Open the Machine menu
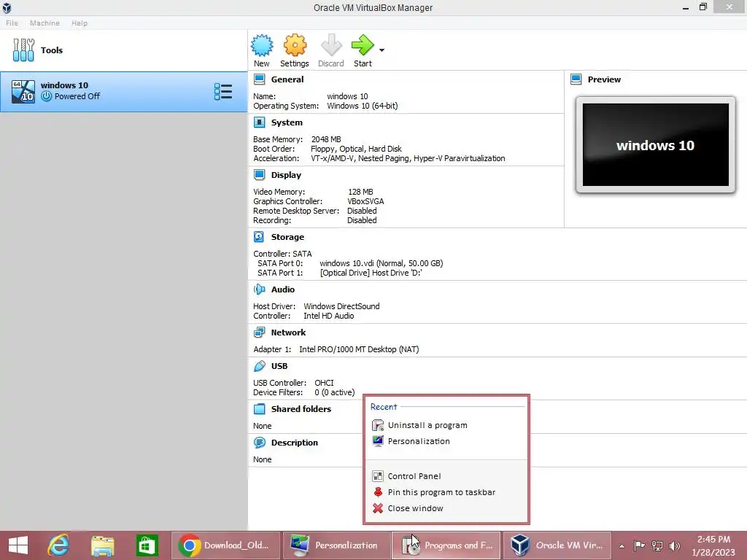Image resolution: width=747 pixels, height=560 pixels. [44, 23]
